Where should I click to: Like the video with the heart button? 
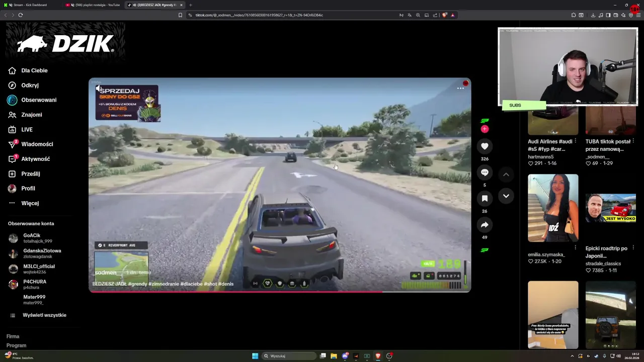485,146
